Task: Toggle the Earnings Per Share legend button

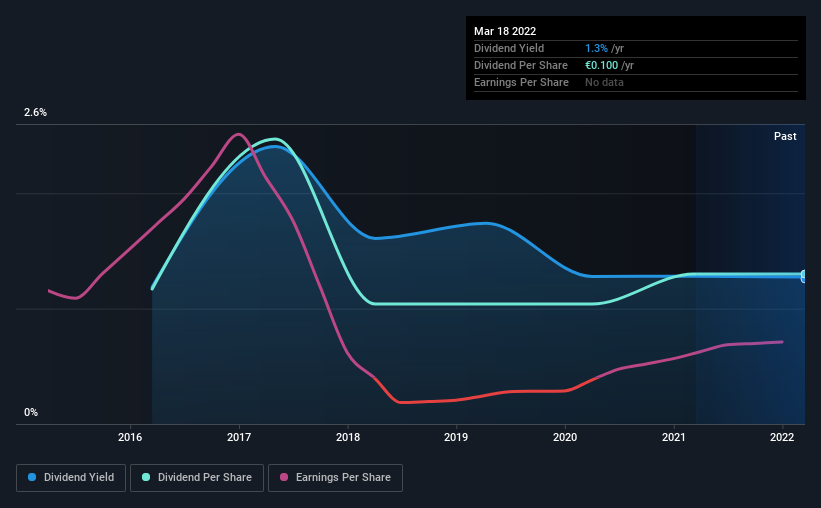Action: pos(335,478)
